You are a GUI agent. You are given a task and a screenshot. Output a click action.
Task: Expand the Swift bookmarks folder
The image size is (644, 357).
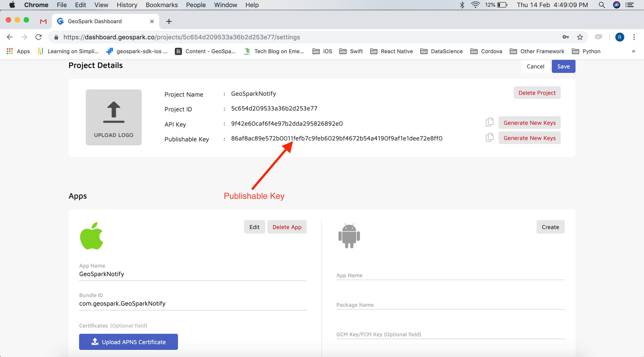(351, 51)
